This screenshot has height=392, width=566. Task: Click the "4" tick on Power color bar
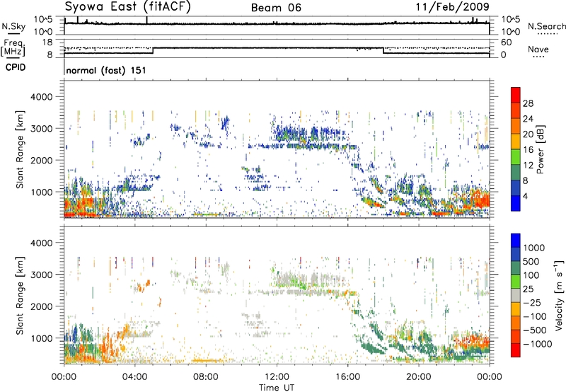tap(525, 196)
